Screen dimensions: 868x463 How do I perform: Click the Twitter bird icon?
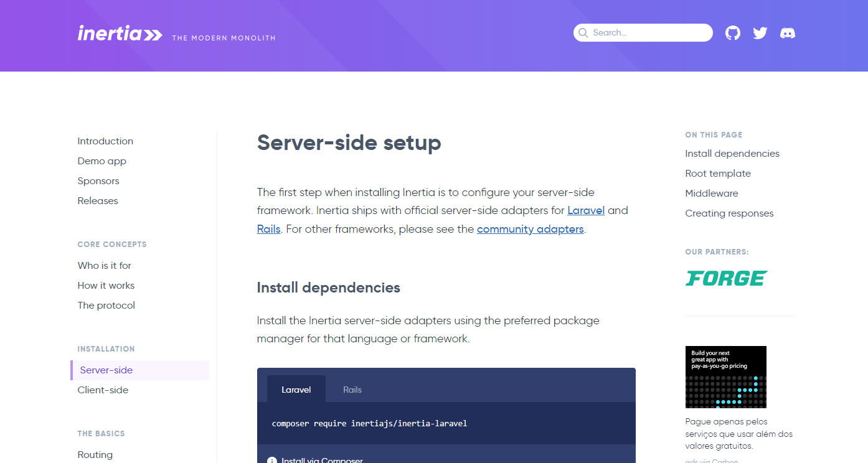coord(760,32)
